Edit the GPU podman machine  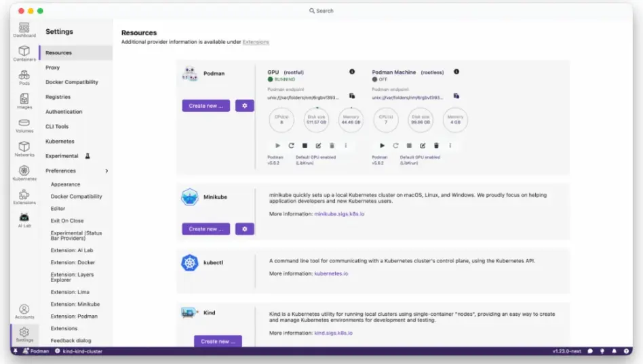318,146
